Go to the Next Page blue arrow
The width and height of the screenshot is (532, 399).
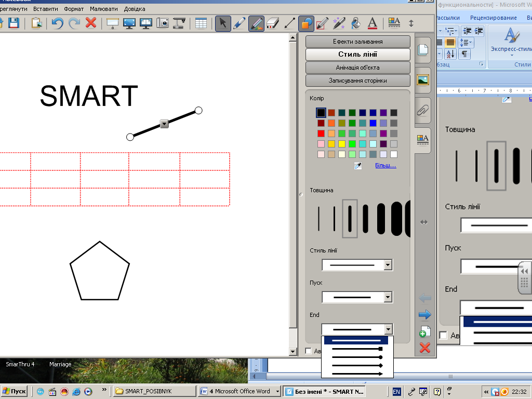425,315
